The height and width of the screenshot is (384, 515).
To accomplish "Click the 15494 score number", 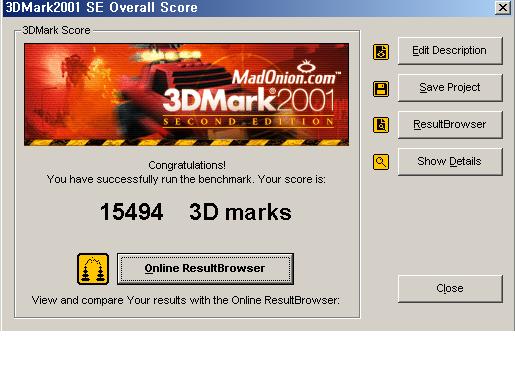I will pyautogui.click(x=132, y=212).
